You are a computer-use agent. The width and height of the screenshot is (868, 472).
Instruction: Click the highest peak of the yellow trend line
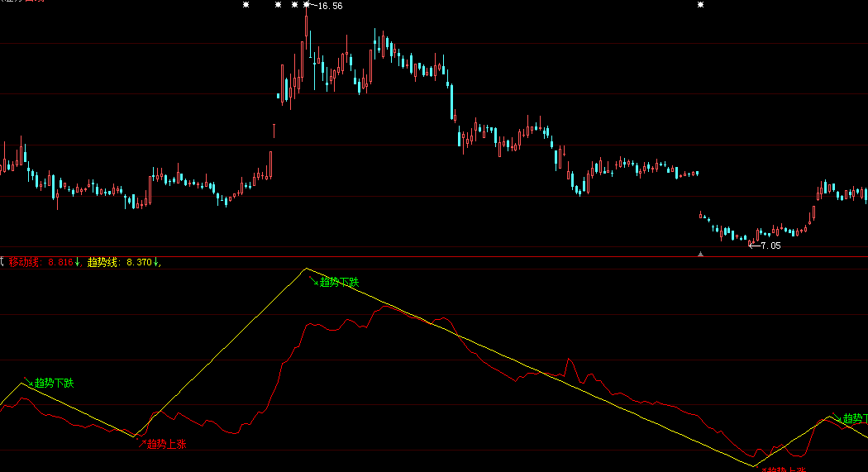tap(306, 269)
